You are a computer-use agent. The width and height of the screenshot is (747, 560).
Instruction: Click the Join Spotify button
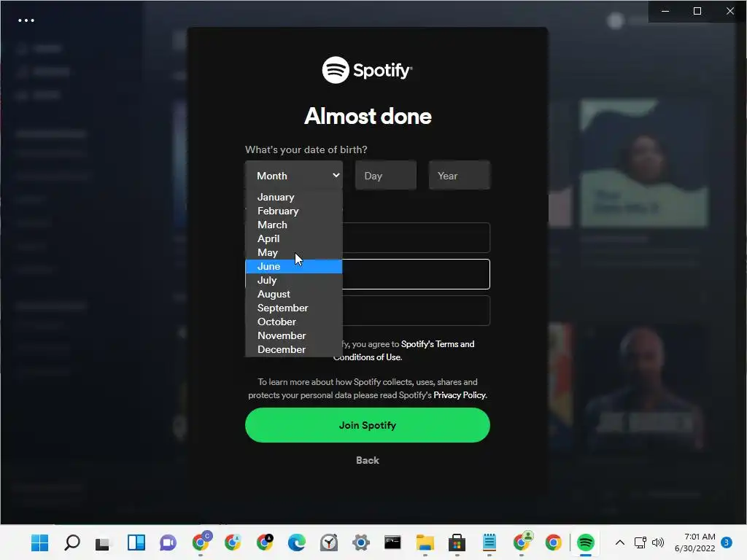[368, 425]
